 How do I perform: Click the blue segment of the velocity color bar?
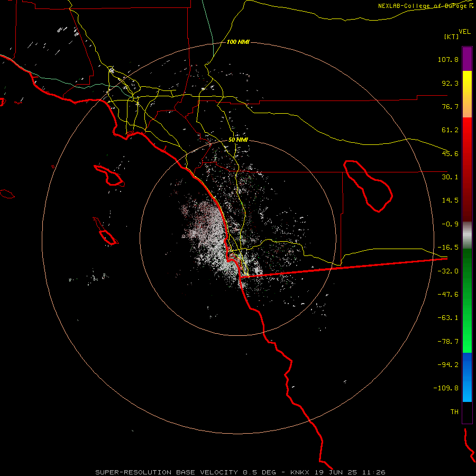tap(467, 377)
